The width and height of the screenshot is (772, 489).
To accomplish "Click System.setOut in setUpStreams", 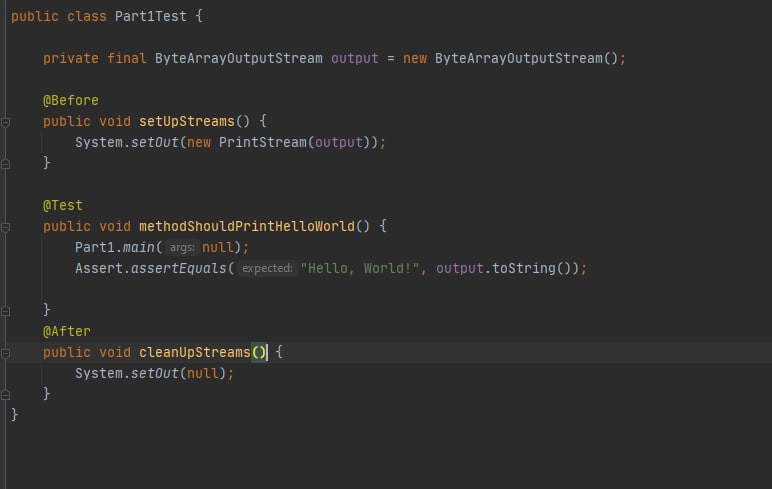I will [x=127, y=142].
